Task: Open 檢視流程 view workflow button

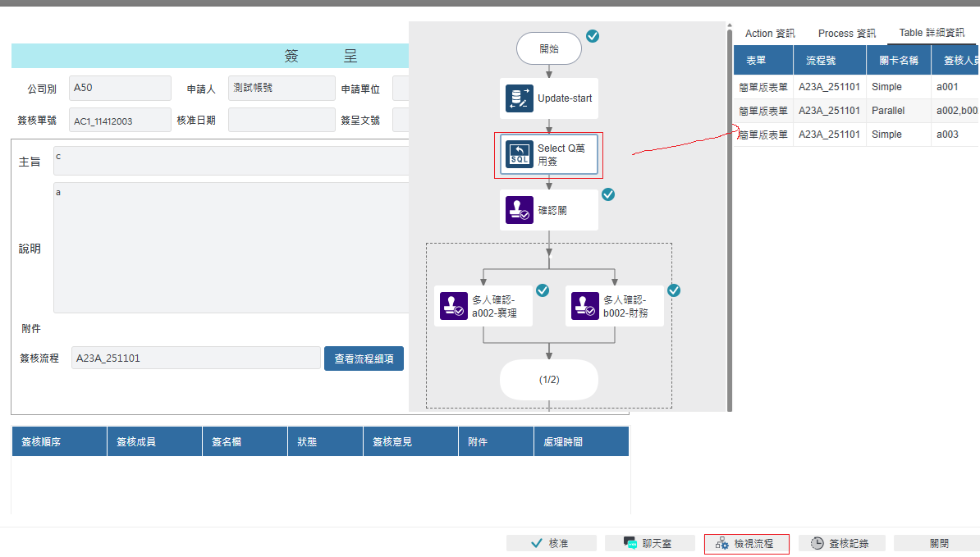Action: click(746, 543)
